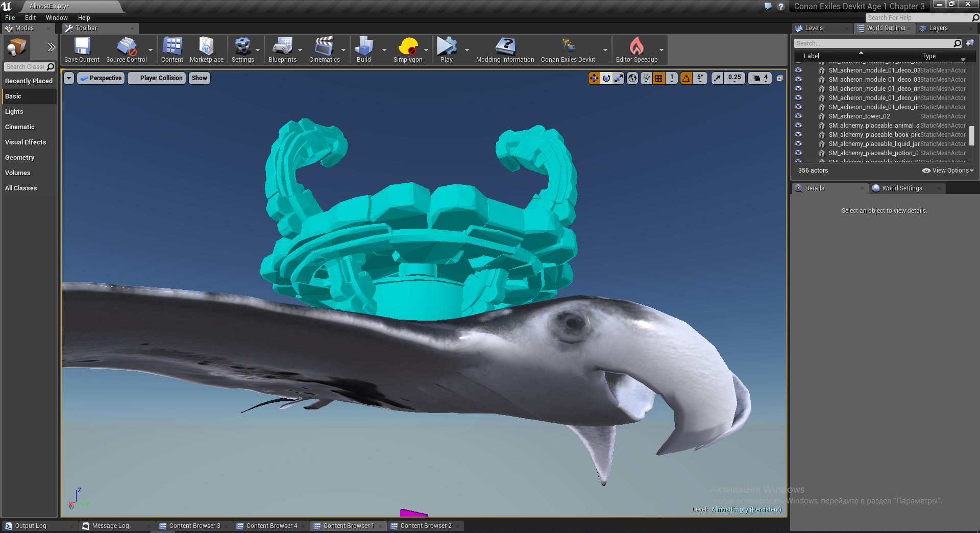Open the grid snap value dropdown
The image size is (980, 533).
(672, 78)
